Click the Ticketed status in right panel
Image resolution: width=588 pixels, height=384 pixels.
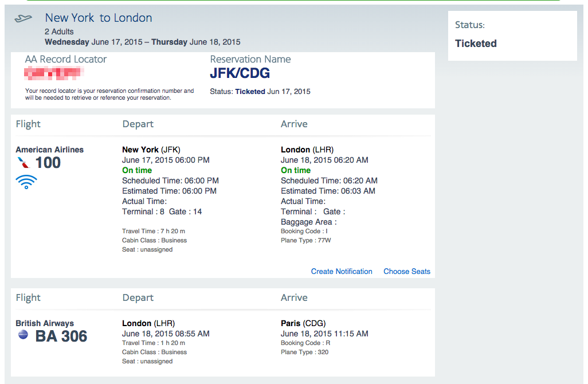(476, 44)
